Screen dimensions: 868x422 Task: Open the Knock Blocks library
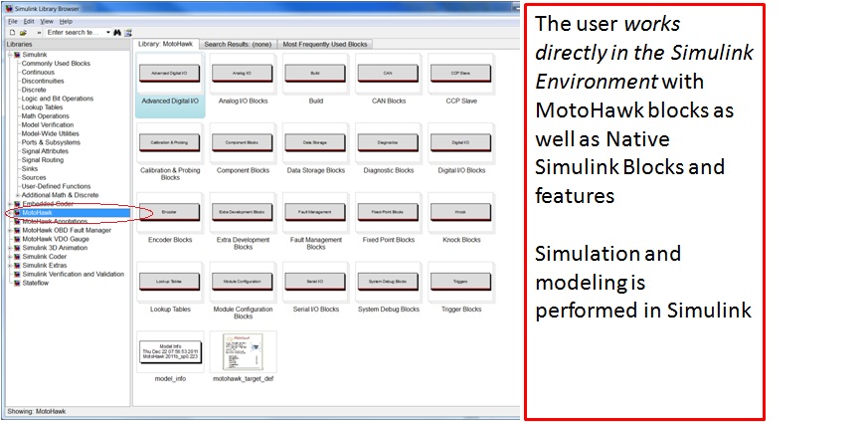click(461, 212)
